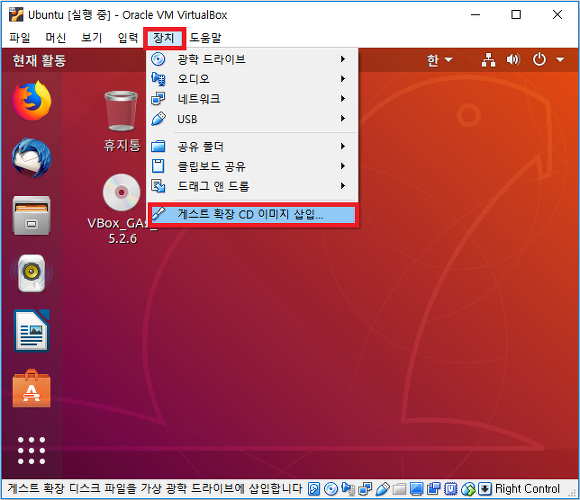Click the optical disc status bar icon

tap(331, 489)
